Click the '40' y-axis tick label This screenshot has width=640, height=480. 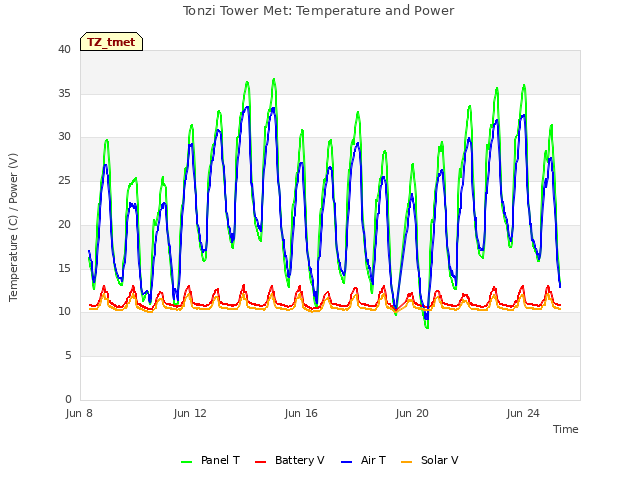(64, 49)
